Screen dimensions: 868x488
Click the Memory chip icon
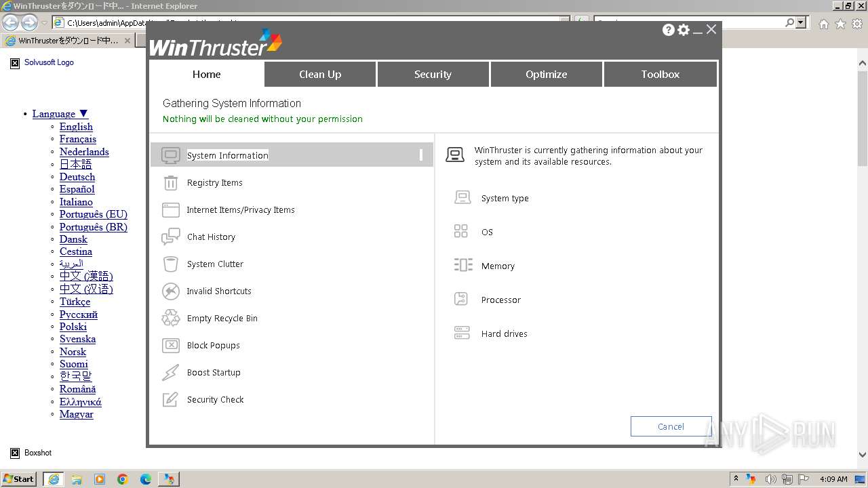click(x=463, y=266)
